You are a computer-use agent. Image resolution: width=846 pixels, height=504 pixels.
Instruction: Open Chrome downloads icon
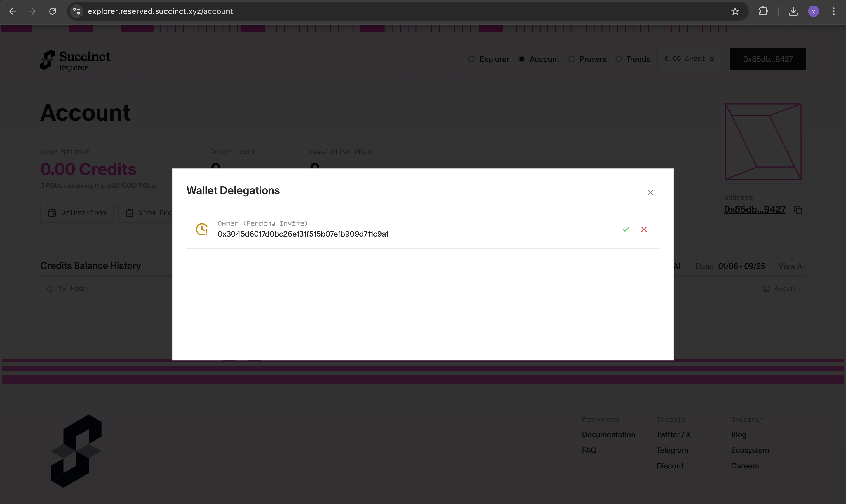point(793,11)
